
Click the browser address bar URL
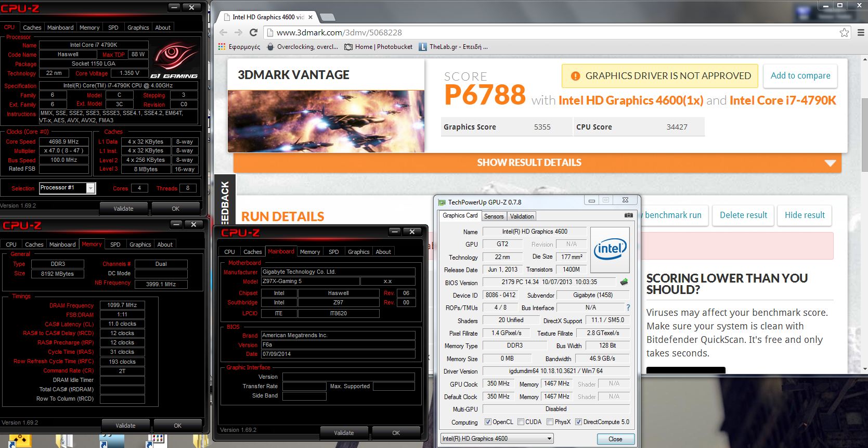coord(339,32)
